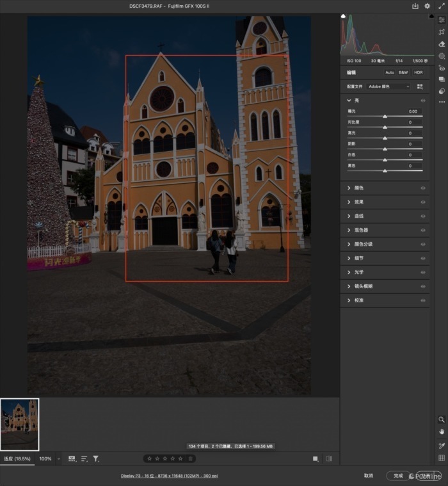The image size is (448, 486).
Task: Open the profile browser grid icon
Action: [420, 86]
